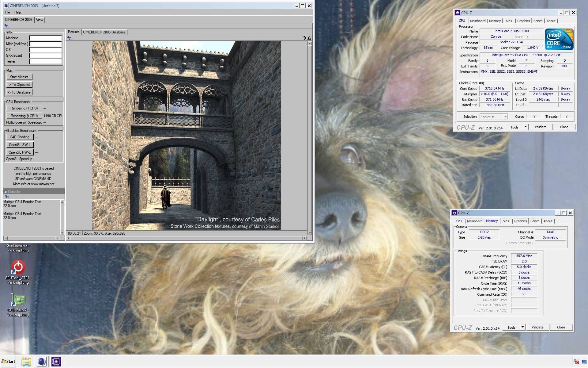
Task: Open the File menu in Cinebench
Action: tap(8, 12)
